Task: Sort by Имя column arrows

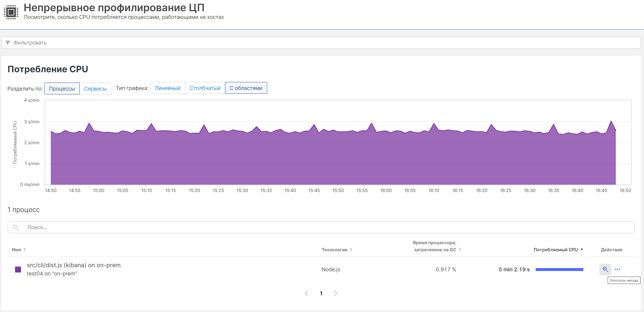Action: click(25, 249)
